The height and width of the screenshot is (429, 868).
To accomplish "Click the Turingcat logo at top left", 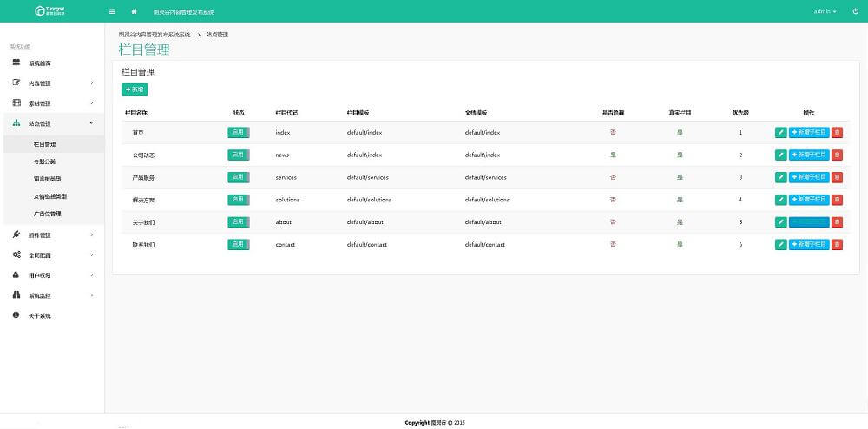I will coord(50,11).
